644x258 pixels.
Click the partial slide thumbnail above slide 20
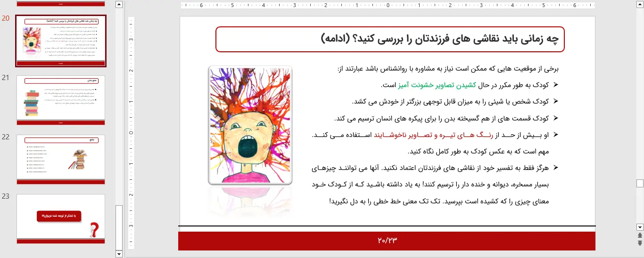pos(60,3)
